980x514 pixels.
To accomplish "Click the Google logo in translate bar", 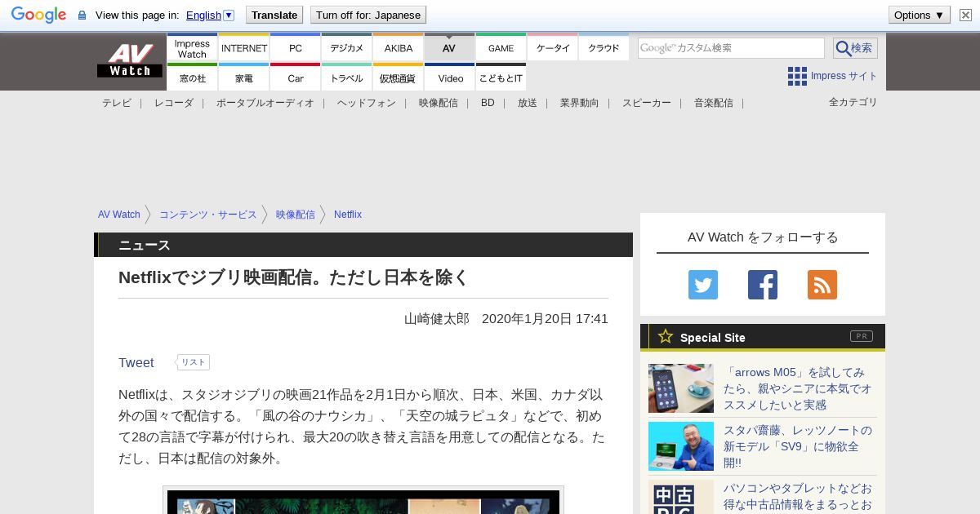I will pos(38,15).
